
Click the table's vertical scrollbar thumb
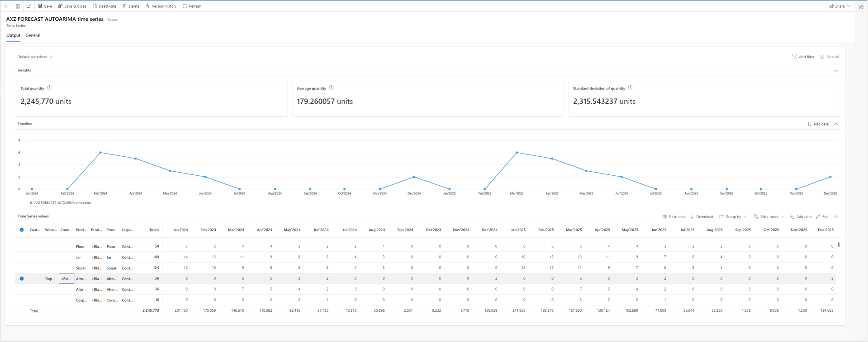[x=839, y=245]
